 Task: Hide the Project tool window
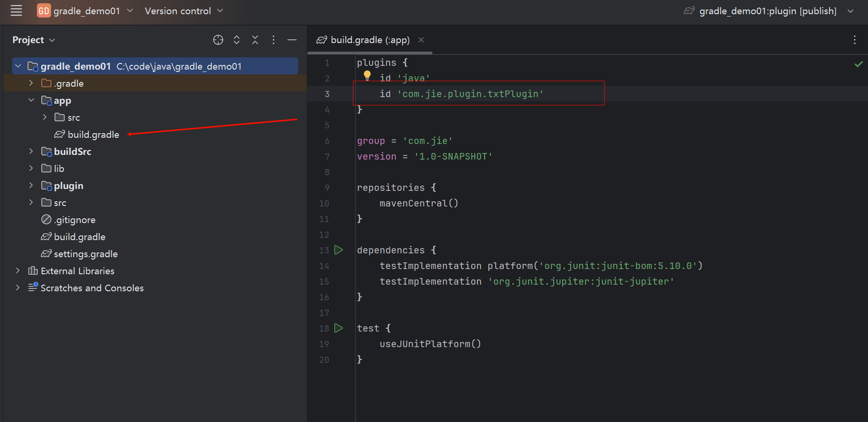tap(292, 40)
